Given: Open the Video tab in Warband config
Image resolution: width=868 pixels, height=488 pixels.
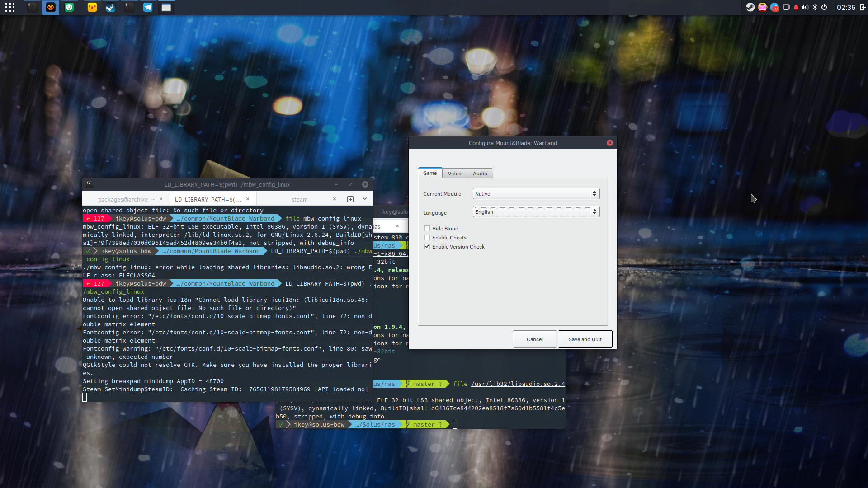Looking at the screenshot, I should pyautogui.click(x=454, y=174).
